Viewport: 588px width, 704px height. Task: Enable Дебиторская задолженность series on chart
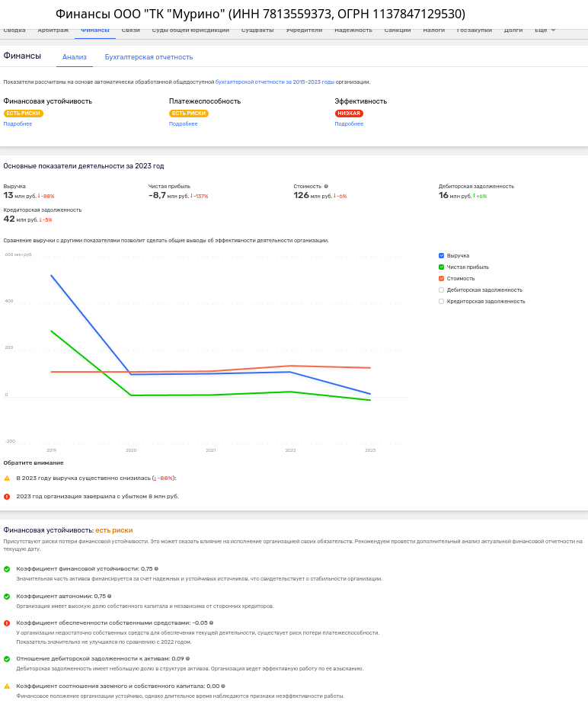[442, 290]
